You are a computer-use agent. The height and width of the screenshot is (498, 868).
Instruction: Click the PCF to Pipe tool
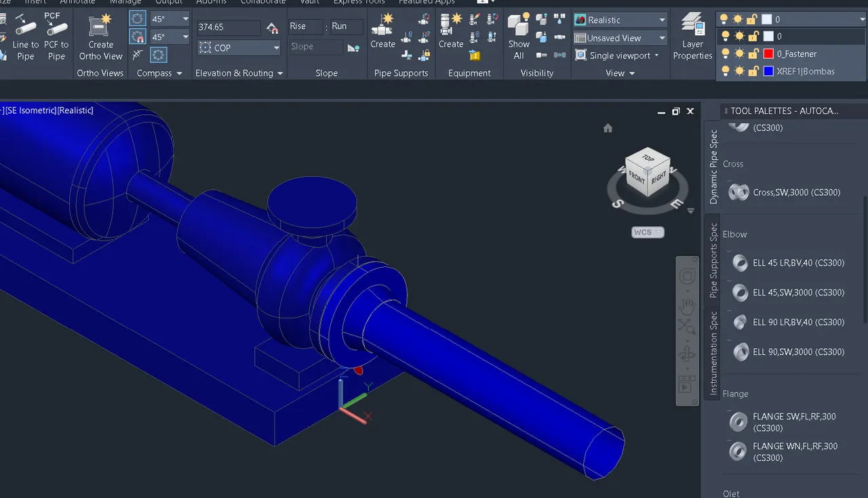pos(56,39)
